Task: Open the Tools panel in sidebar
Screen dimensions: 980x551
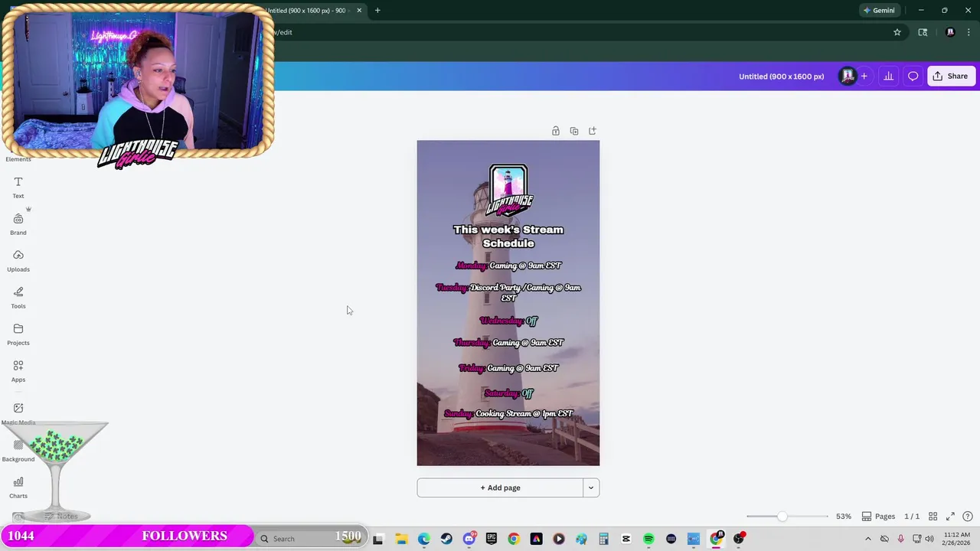Action: click(x=18, y=297)
